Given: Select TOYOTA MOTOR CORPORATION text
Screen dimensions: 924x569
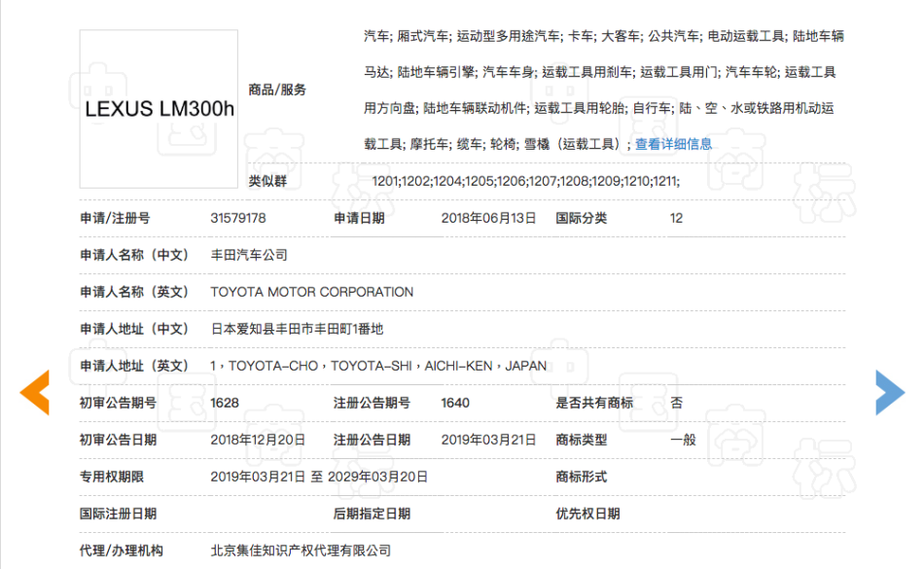Looking at the screenshot, I should click(x=312, y=292).
